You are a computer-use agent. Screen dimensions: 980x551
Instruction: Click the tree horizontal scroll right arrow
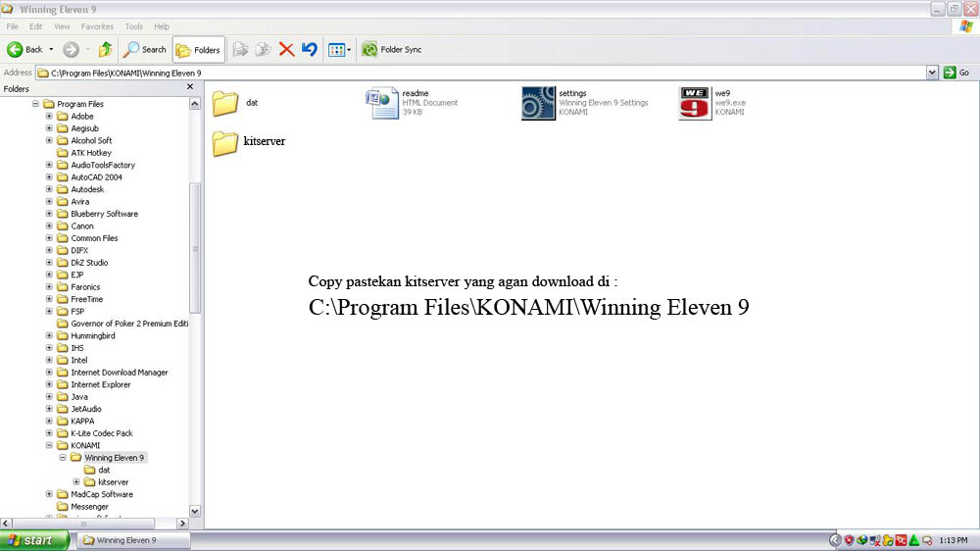point(182,523)
